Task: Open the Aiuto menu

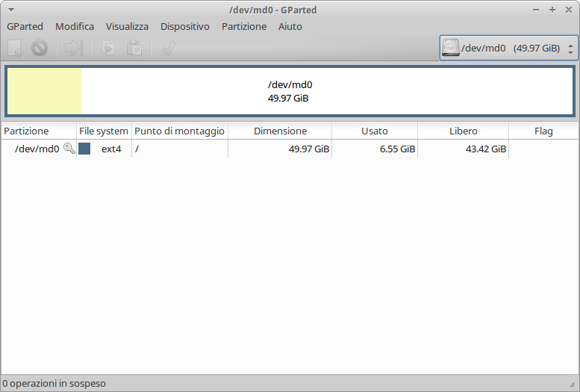Action: click(x=290, y=26)
